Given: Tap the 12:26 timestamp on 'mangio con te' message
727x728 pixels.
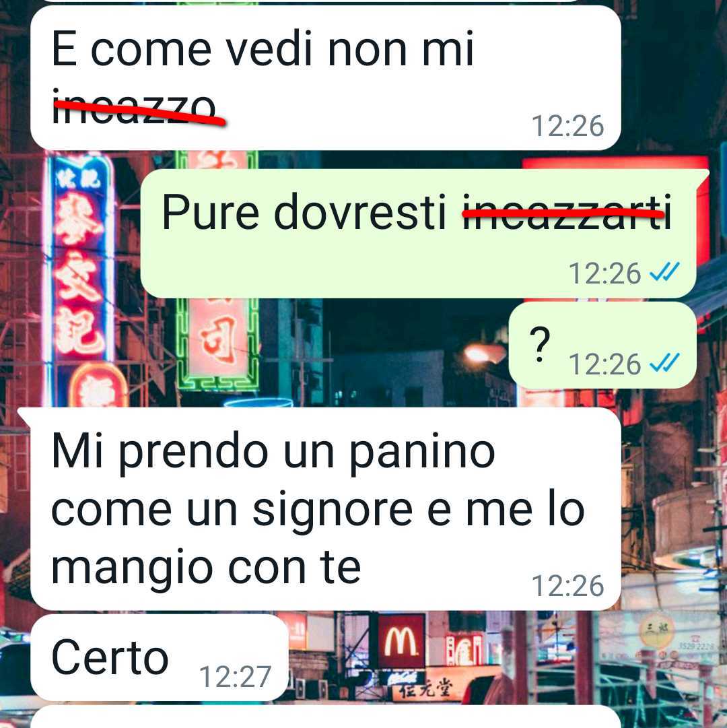Looking at the screenshot, I should point(568,586).
